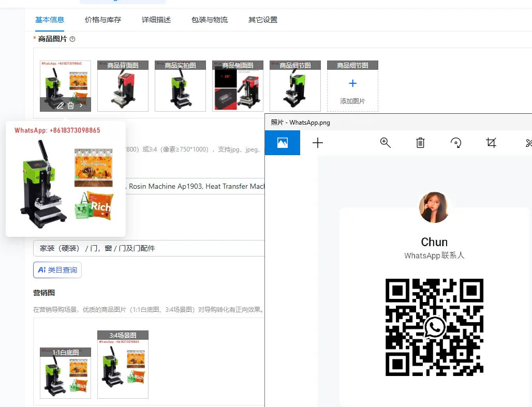Click the 照片 - WhatsApp.png window title

click(300, 123)
